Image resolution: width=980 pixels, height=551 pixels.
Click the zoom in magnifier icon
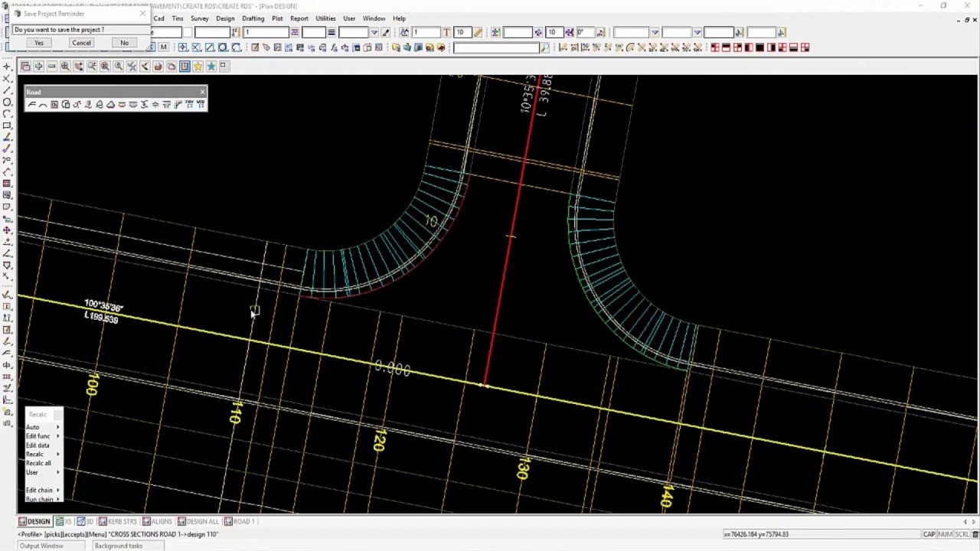click(65, 67)
